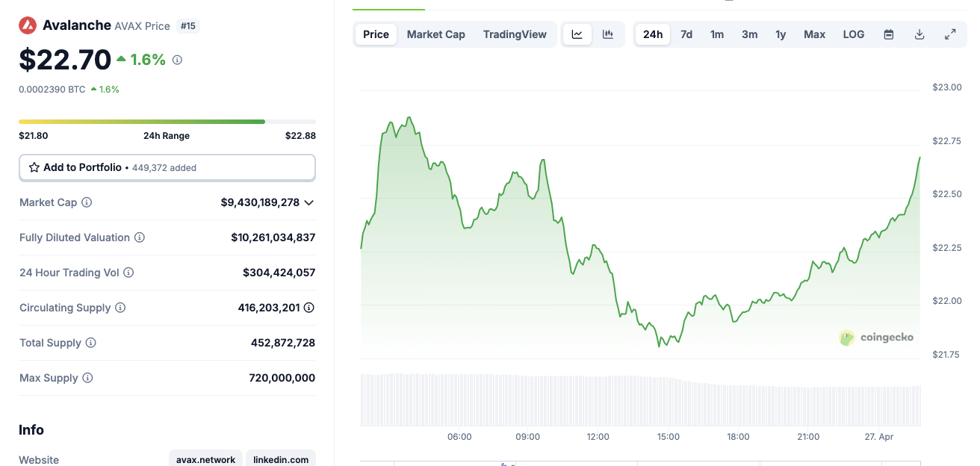
Task: Click the volume bars under the price chart
Action: click(x=640, y=400)
